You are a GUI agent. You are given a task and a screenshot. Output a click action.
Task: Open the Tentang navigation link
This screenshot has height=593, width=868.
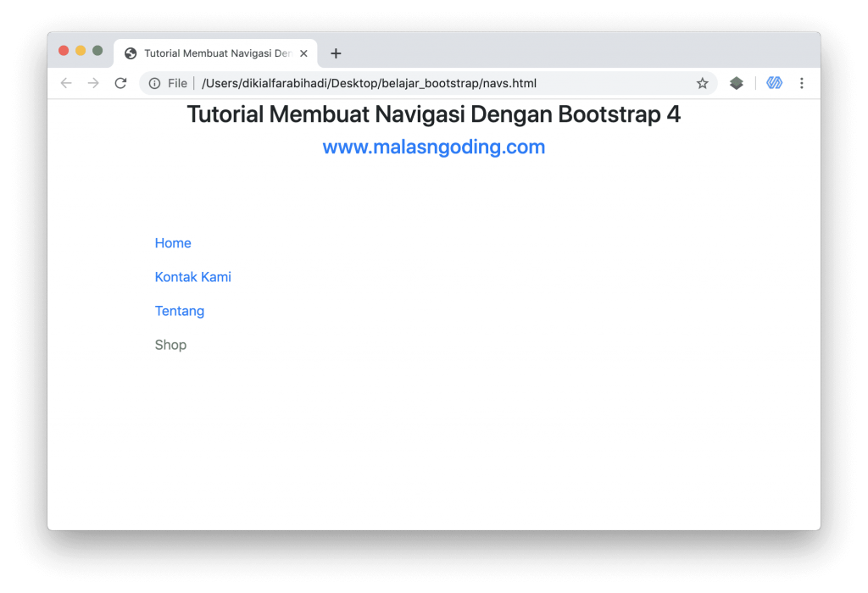pyautogui.click(x=180, y=311)
